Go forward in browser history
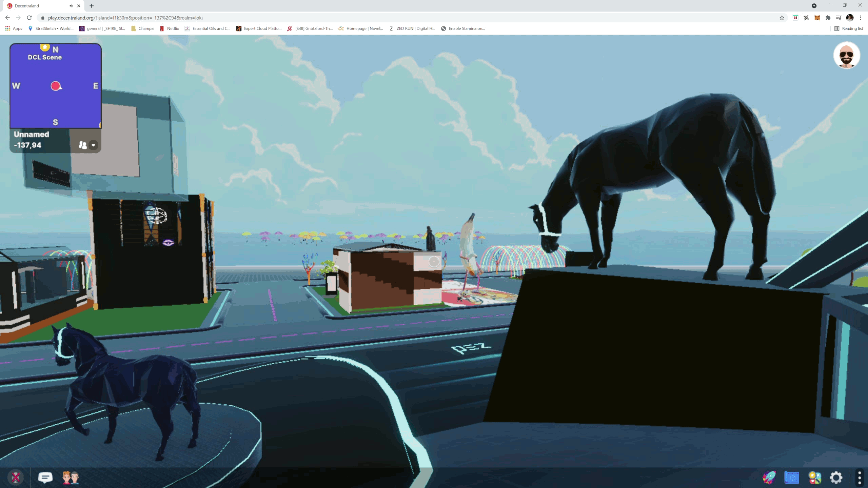Image resolution: width=868 pixels, height=488 pixels. 18,18
